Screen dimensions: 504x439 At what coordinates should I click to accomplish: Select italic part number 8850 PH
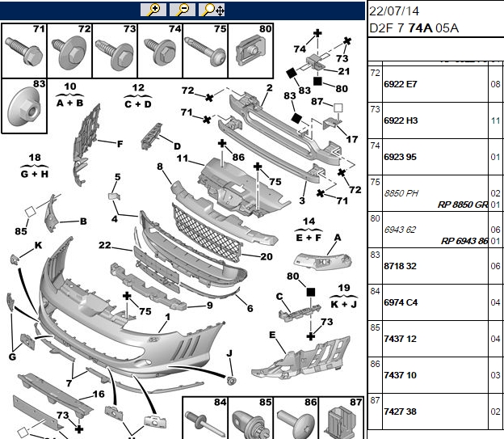(401, 193)
